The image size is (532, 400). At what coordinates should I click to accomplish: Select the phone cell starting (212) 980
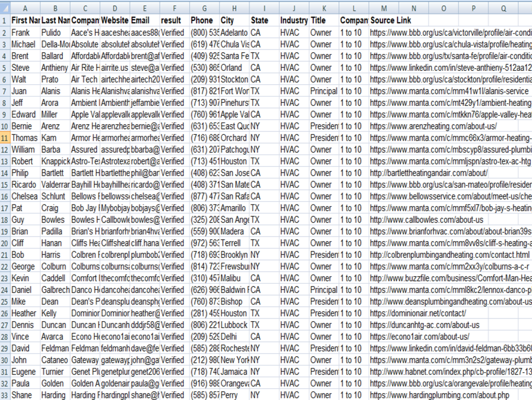coord(205,360)
